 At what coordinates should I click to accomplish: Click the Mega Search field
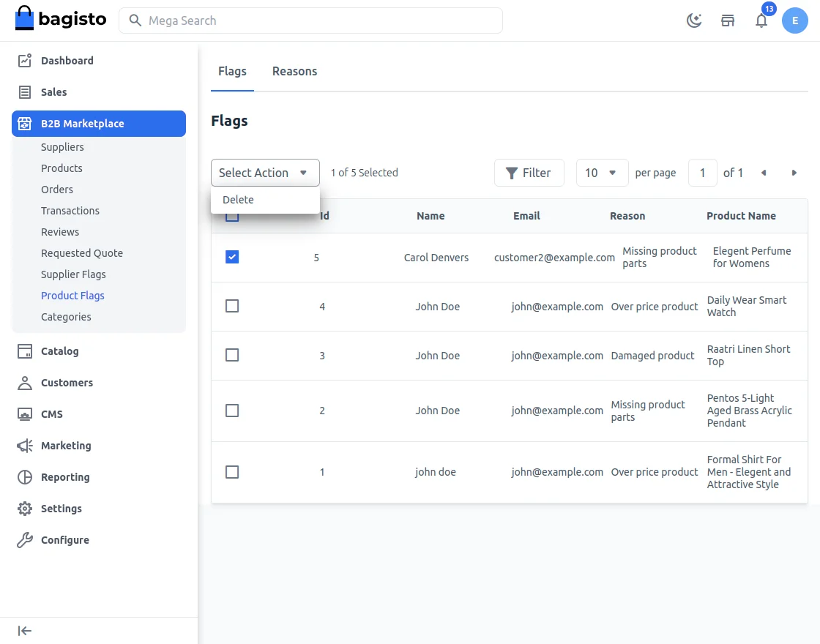pyautogui.click(x=310, y=20)
